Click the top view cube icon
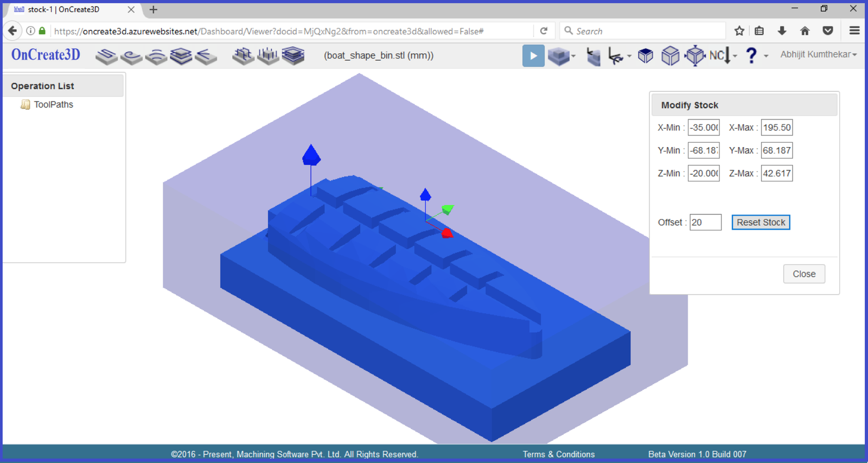The width and height of the screenshot is (868, 463). [x=646, y=56]
